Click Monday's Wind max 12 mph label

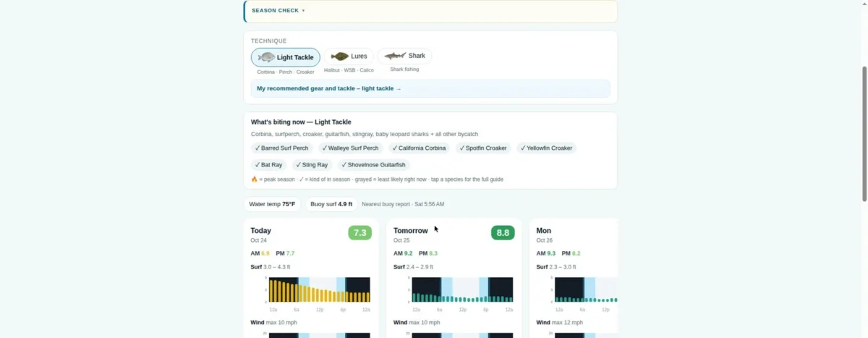(x=560, y=322)
